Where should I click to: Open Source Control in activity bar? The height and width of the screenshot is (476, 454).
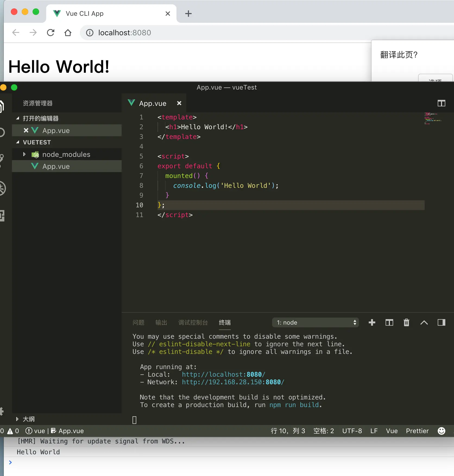pyautogui.click(x=2, y=160)
